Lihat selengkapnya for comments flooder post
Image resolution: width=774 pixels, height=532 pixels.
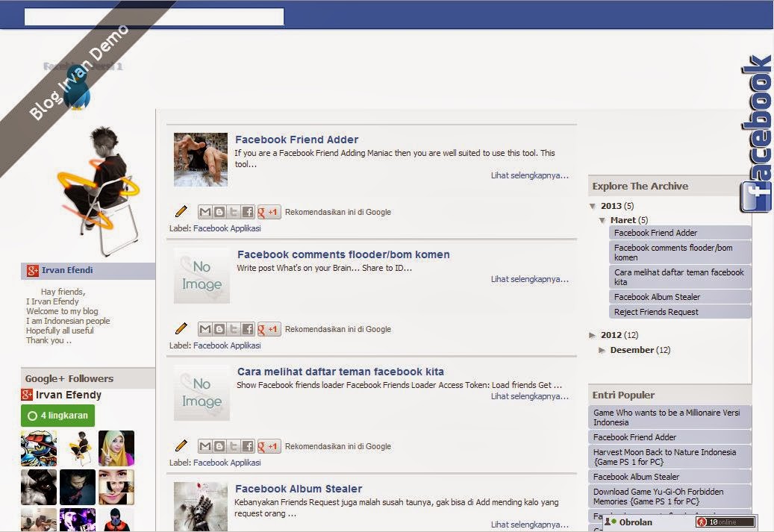[x=530, y=279]
